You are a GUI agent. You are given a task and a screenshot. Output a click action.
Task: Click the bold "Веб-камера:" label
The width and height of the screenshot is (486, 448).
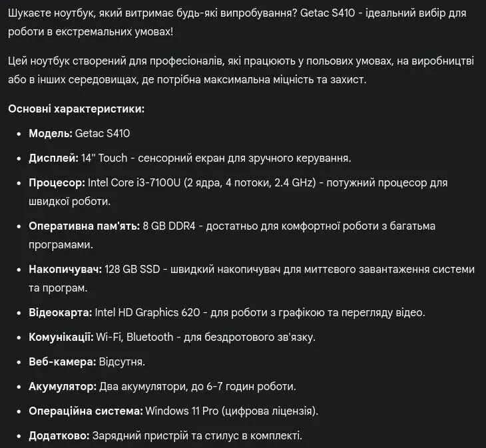point(62,361)
